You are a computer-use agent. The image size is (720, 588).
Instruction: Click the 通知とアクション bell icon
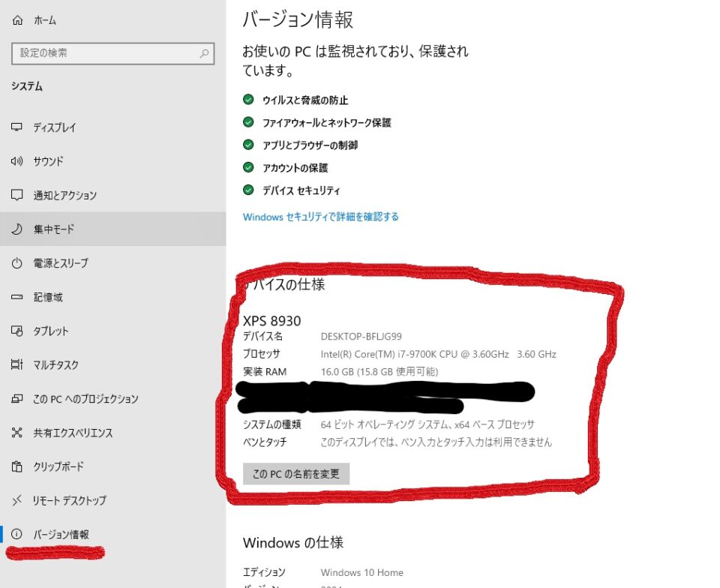point(19,195)
